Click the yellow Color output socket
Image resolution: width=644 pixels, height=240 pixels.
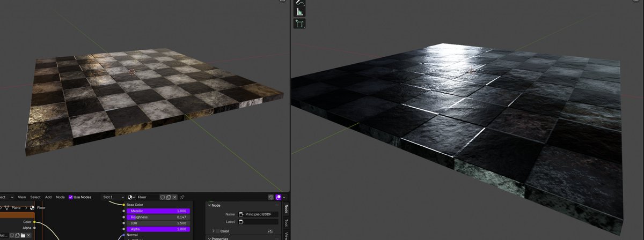pyautogui.click(x=34, y=222)
